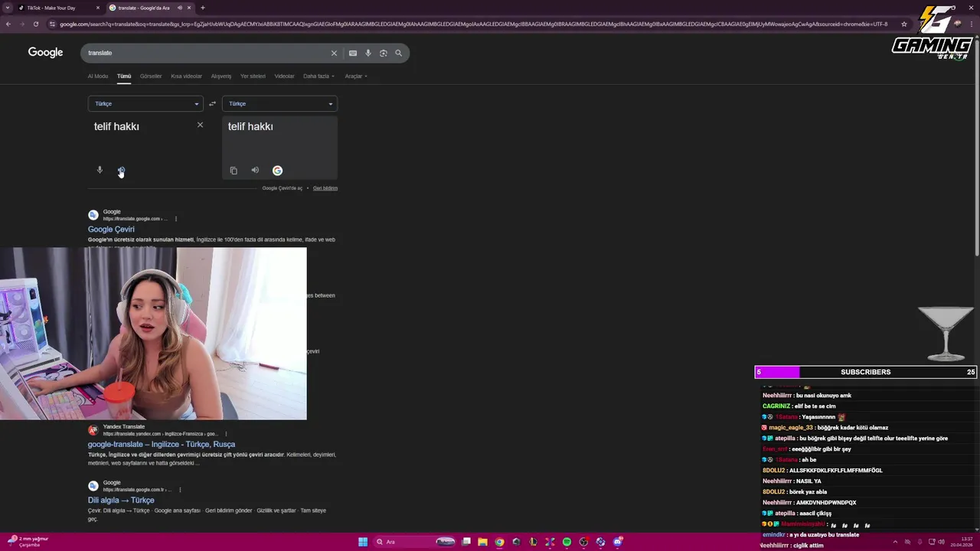Listen to the source text pronunciation
980x551 pixels.
tap(121, 170)
